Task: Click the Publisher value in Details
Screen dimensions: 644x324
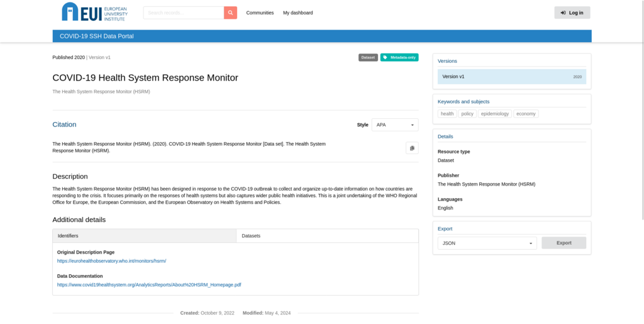Action: click(487, 184)
